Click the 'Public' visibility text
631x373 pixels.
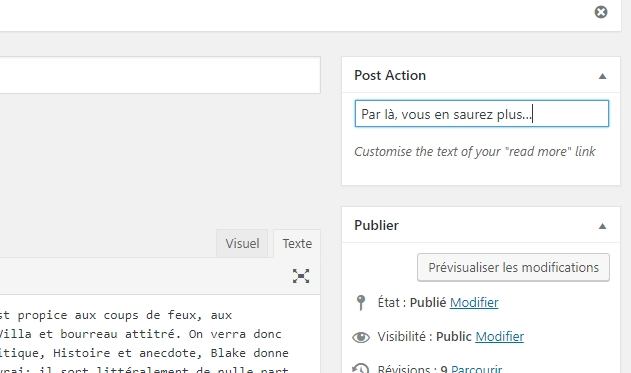coord(454,336)
